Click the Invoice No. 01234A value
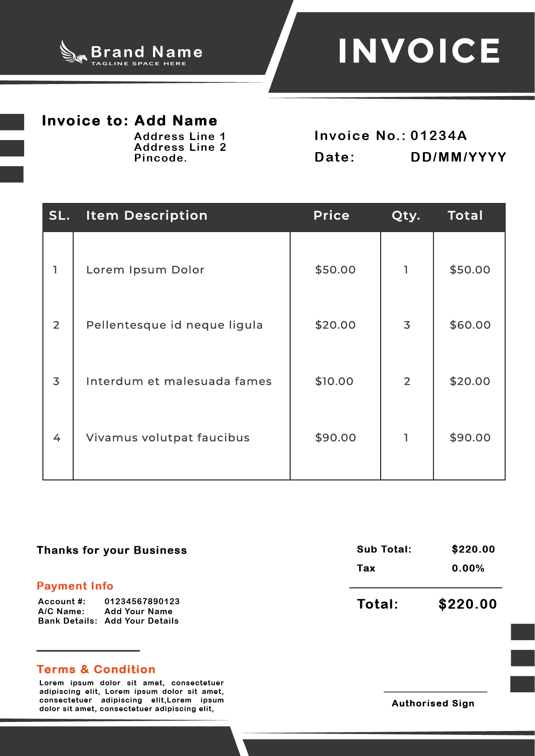This screenshot has height=756, width=535. tap(438, 136)
